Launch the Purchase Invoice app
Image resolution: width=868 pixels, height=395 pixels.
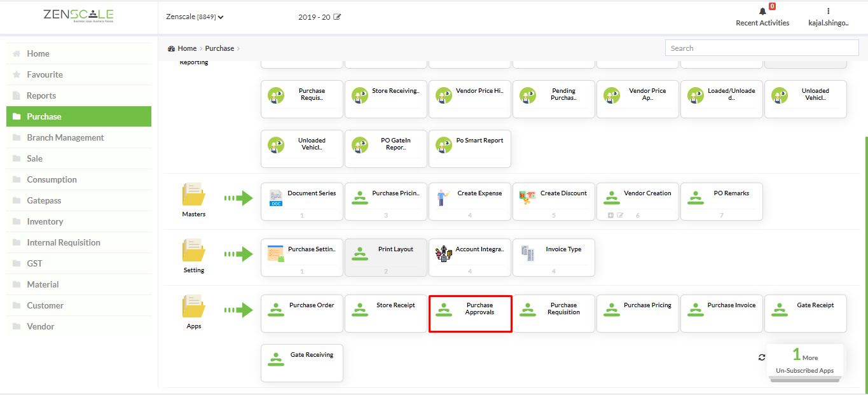point(722,314)
